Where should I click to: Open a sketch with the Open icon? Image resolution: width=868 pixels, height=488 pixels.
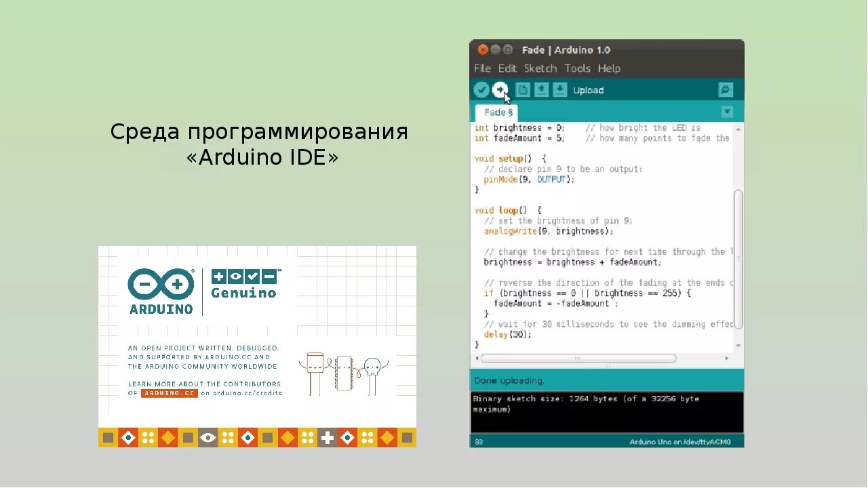541,89
